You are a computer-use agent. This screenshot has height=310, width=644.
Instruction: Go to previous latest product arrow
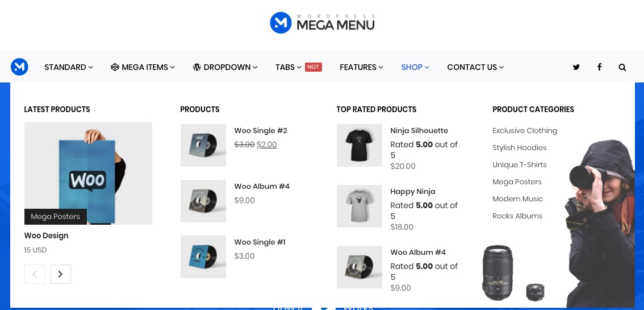[x=35, y=274]
